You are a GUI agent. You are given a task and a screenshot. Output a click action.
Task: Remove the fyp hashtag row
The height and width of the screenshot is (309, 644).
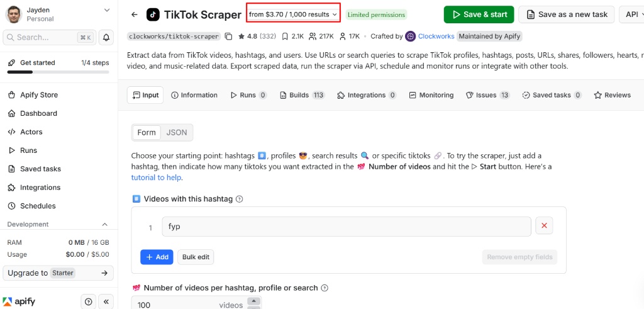click(544, 225)
